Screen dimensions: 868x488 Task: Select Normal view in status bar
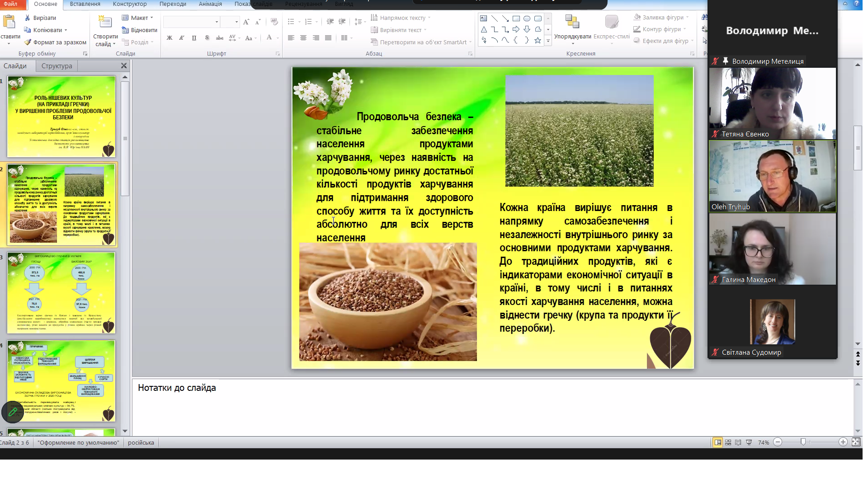717,442
